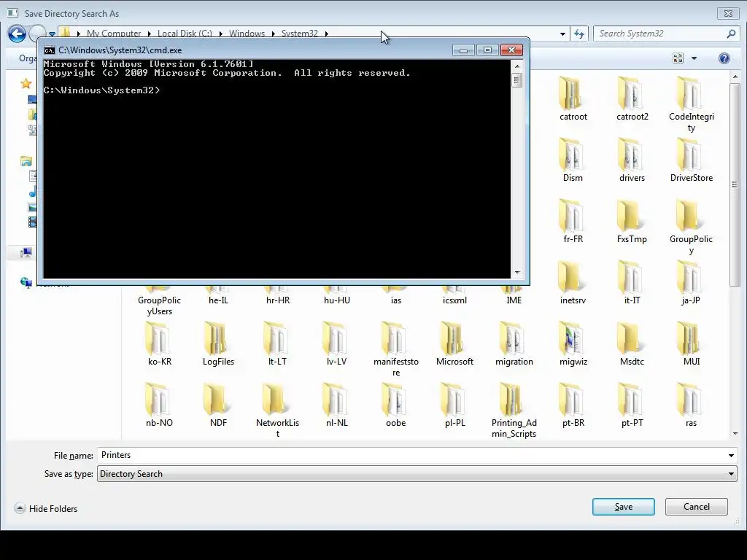Select the Msdtc folder
The image size is (747, 560).
click(x=632, y=344)
